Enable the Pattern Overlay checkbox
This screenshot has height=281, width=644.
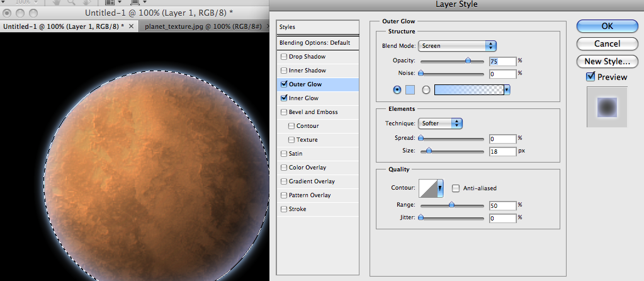284,195
